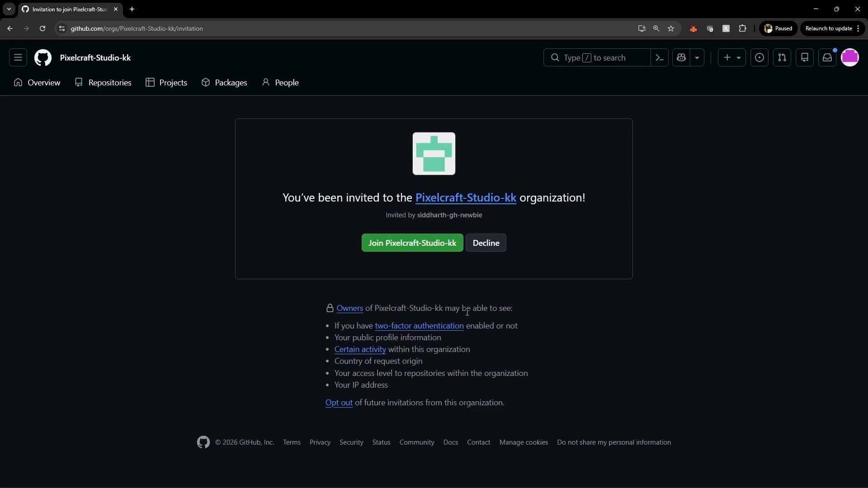Select the github.com URL in address bar
868x488 pixels.
coord(137,28)
